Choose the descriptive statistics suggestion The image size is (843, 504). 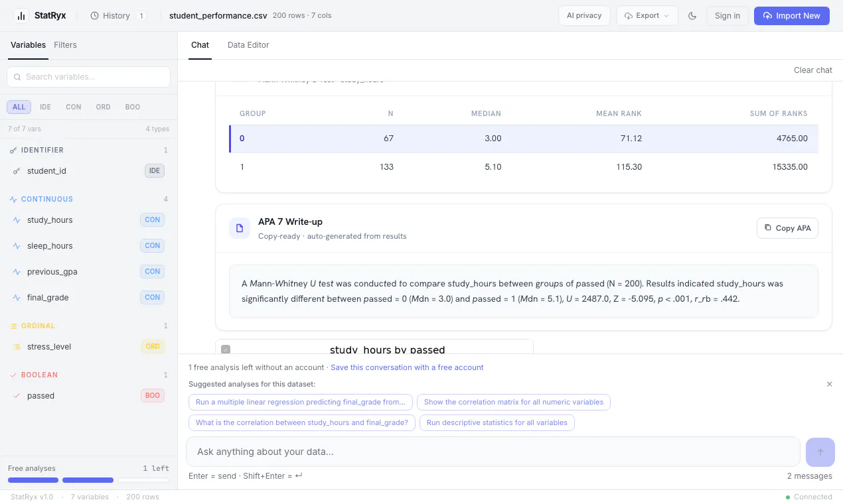[x=497, y=422]
